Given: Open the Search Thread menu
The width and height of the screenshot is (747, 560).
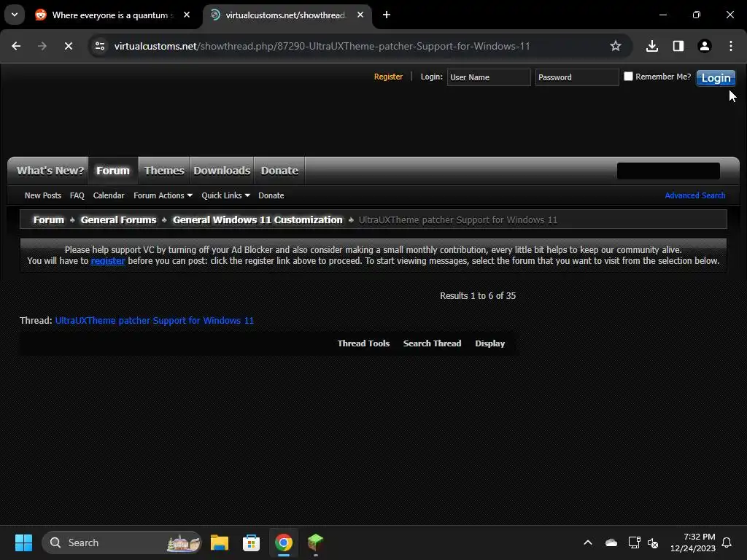Looking at the screenshot, I should pos(432,343).
